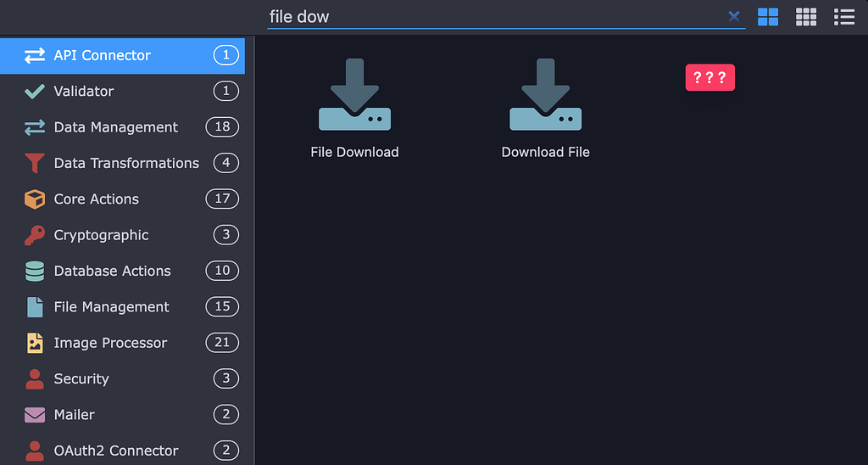Select the Security category

click(122, 378)
